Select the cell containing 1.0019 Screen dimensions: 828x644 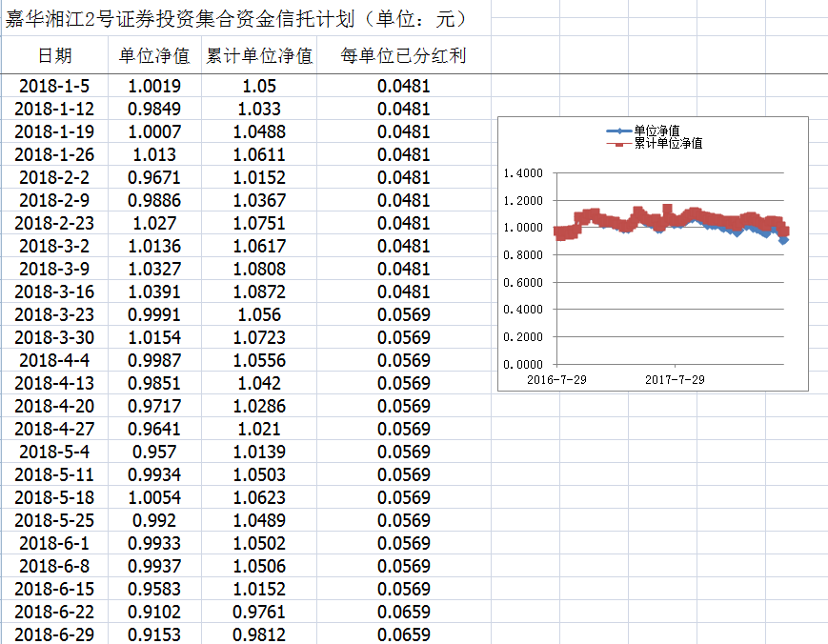coord(154,86)
